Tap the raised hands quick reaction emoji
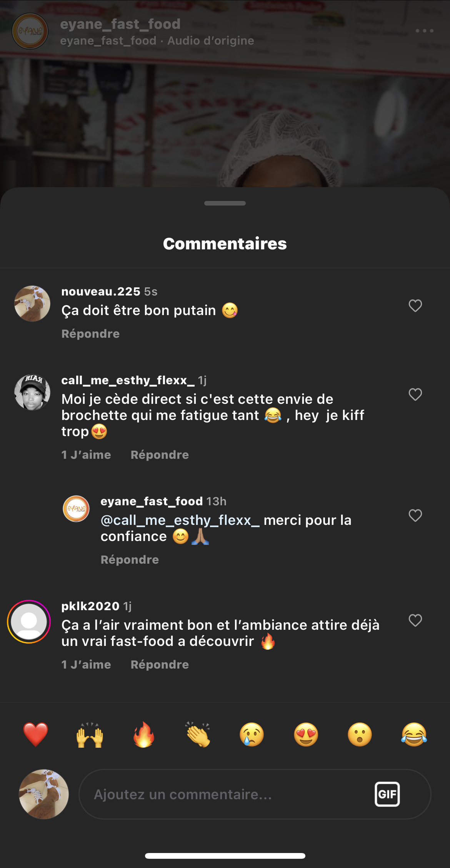Viewport: 450px width, 868px height. (90, 734)
